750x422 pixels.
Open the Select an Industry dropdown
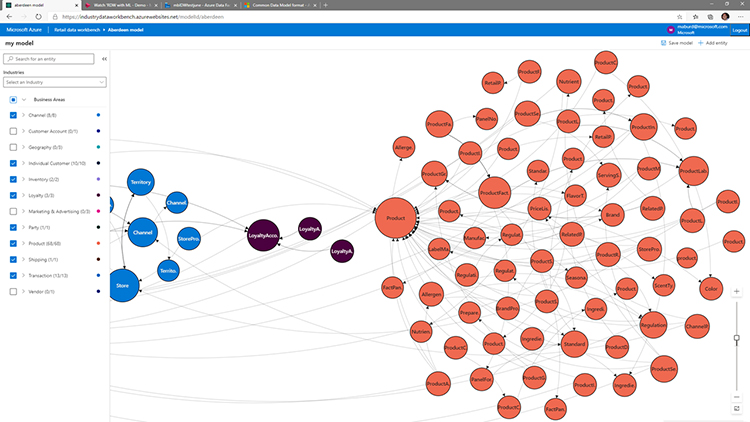[x=55, y=82]
